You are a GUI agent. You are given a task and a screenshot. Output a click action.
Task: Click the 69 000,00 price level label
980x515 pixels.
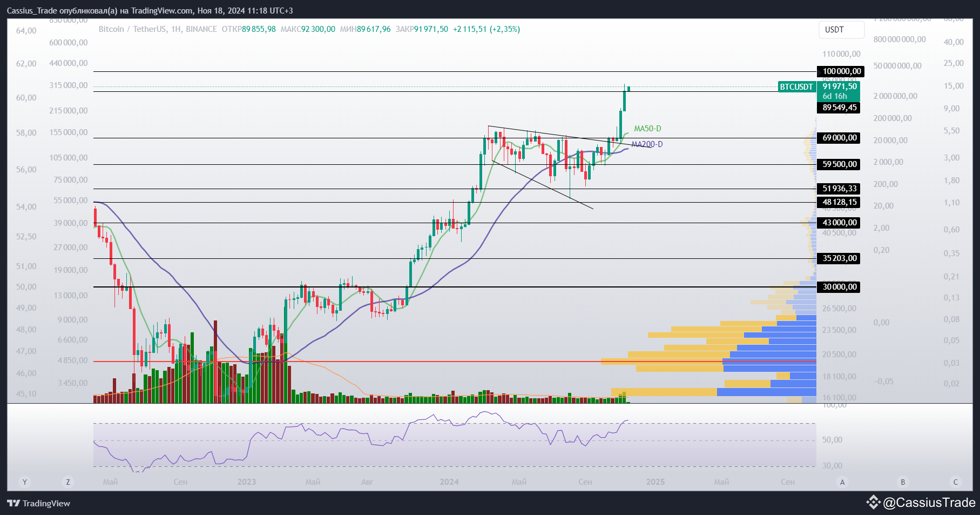point(839,138)
